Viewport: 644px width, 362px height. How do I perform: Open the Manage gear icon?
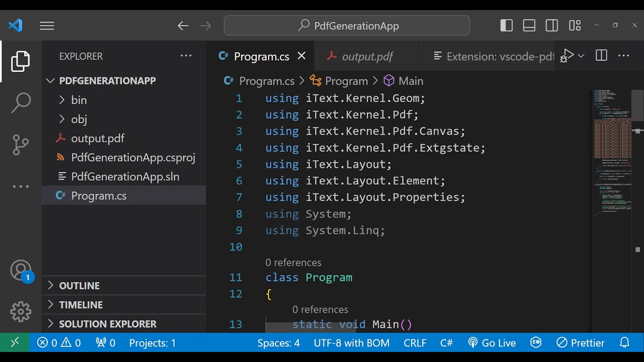[21, 312]
